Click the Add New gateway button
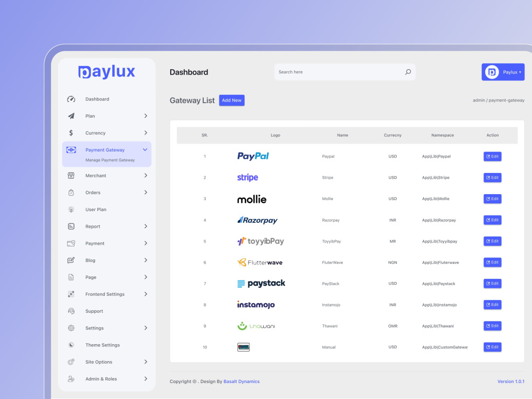The height and width of the screenshot is (399, 532). coord(232,101)
